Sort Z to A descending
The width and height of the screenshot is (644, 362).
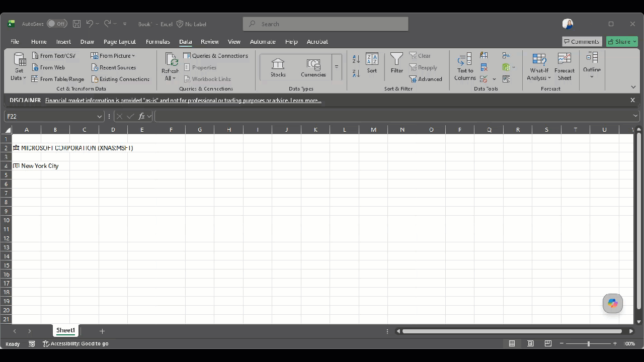pyautogui.click(x=356, y=73)
